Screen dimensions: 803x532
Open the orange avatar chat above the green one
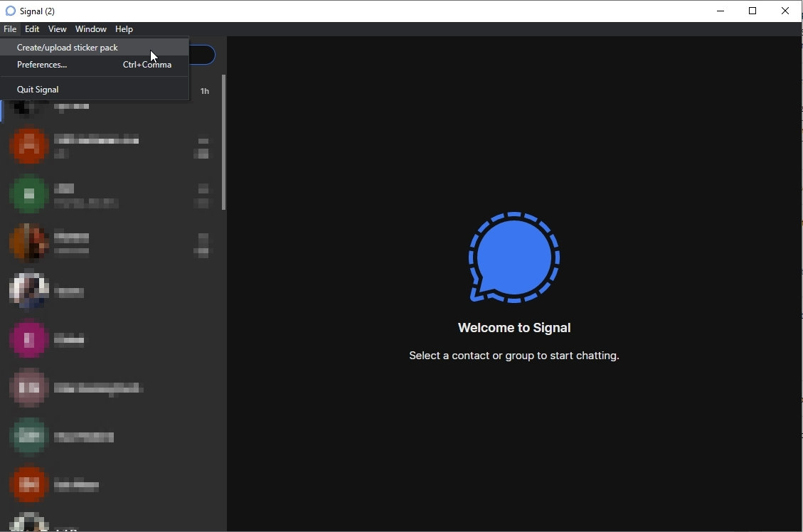point(107,147)
